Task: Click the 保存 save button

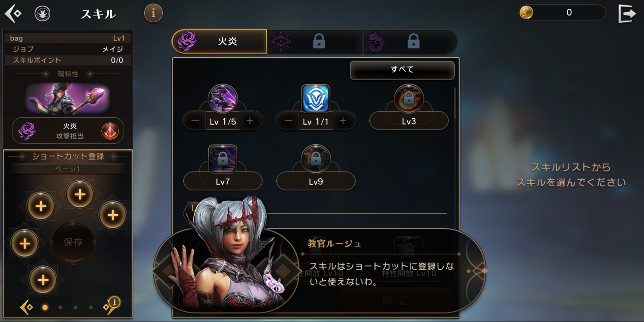Action: [x=73, y=242]
